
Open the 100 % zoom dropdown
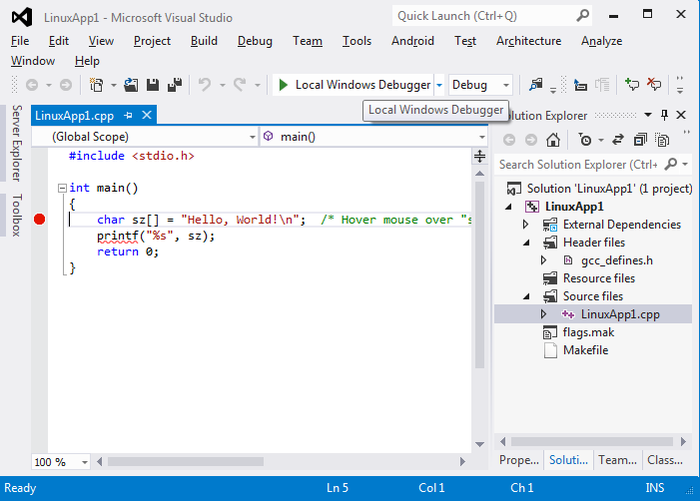pyautogui.click(x=84, y=462)
